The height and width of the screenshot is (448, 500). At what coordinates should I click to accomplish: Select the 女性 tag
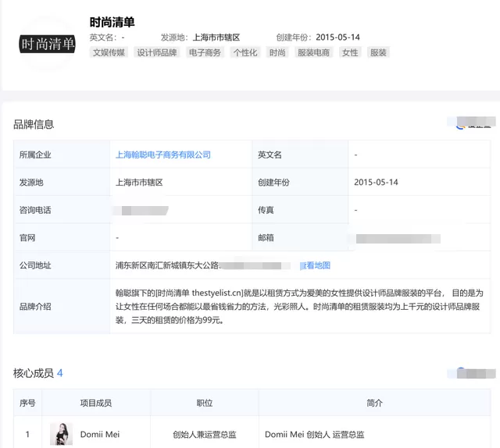click(x=350, y=52)
